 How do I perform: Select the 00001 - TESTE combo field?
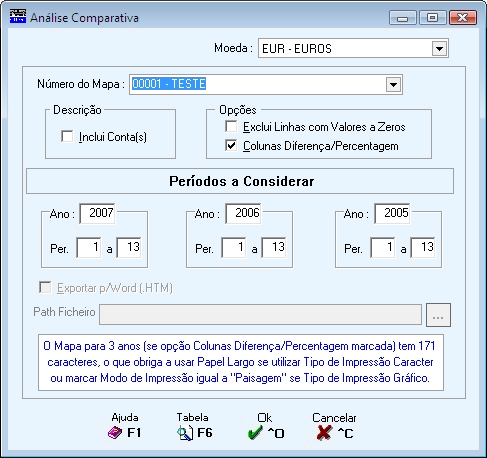(266, 84)
